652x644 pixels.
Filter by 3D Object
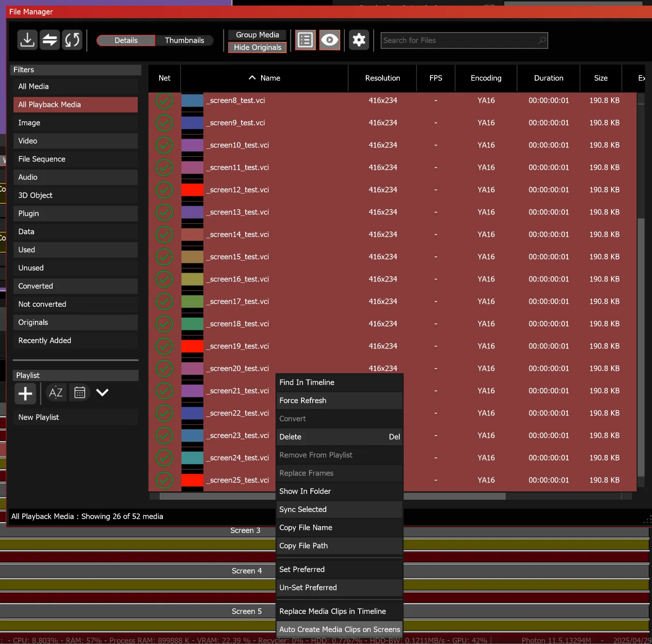[x=75, y=195]
